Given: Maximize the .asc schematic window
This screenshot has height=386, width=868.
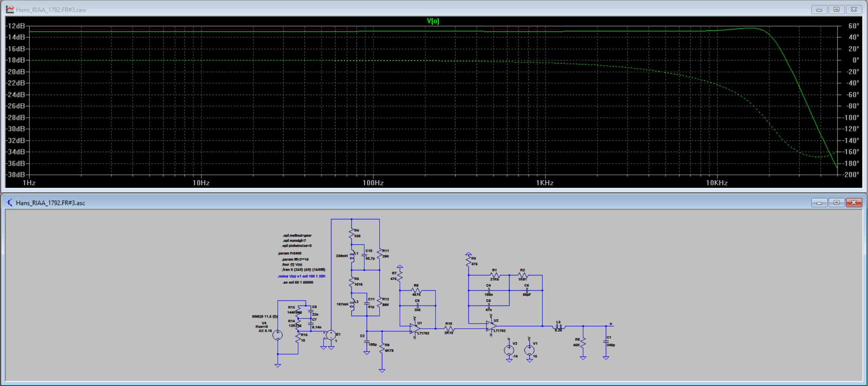Looking at the screenshot, I should [x=836, y=203].
